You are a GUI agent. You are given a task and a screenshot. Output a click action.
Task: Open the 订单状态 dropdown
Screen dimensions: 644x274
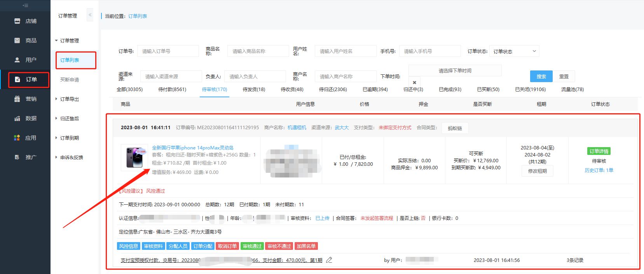[x=514, y=51]
